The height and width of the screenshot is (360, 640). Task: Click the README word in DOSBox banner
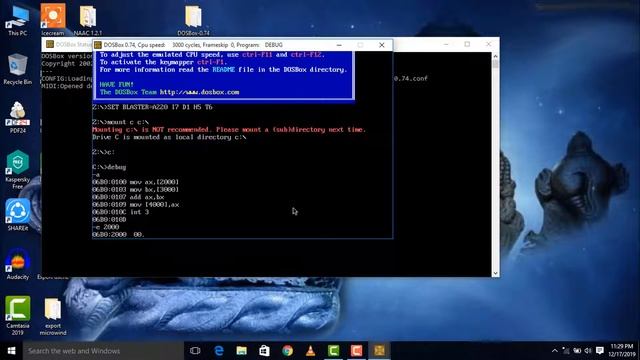click(223, 70)
